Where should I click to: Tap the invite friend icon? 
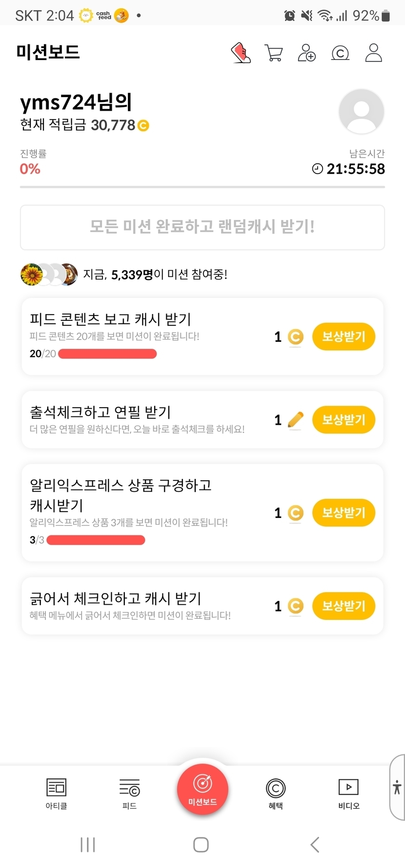coord(307,53)
